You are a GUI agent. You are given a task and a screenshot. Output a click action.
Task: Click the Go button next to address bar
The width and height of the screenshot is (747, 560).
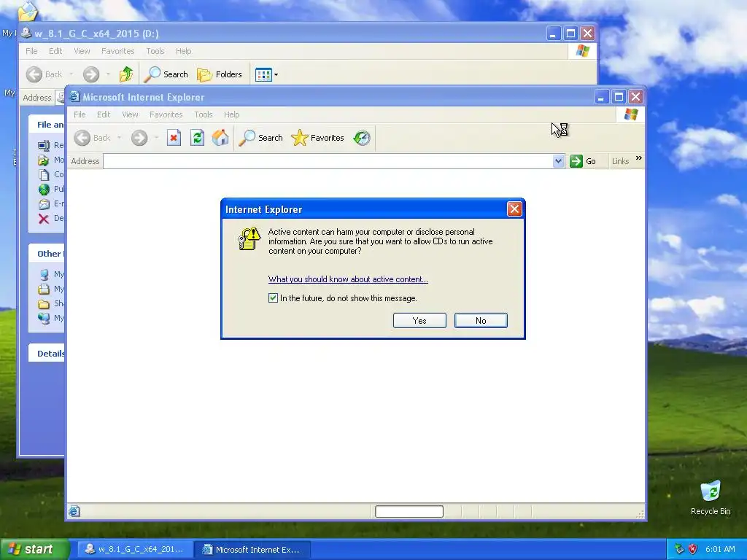583,161
